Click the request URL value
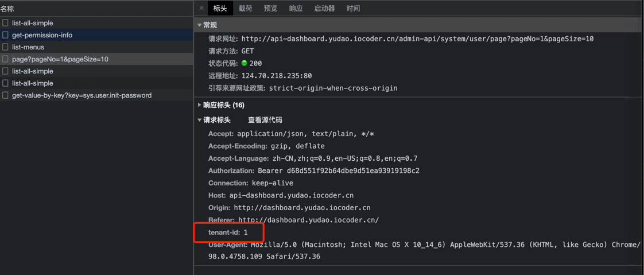The width and height of the screenshot is (644, 275). tap(417, 39)
